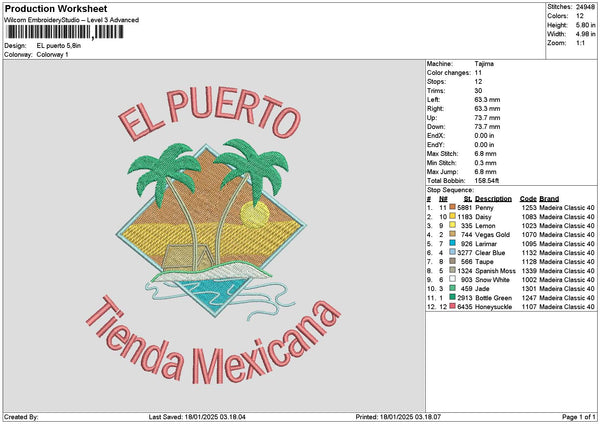
Task: Click the barcode under the worksheet title
Action: point(65,32)
